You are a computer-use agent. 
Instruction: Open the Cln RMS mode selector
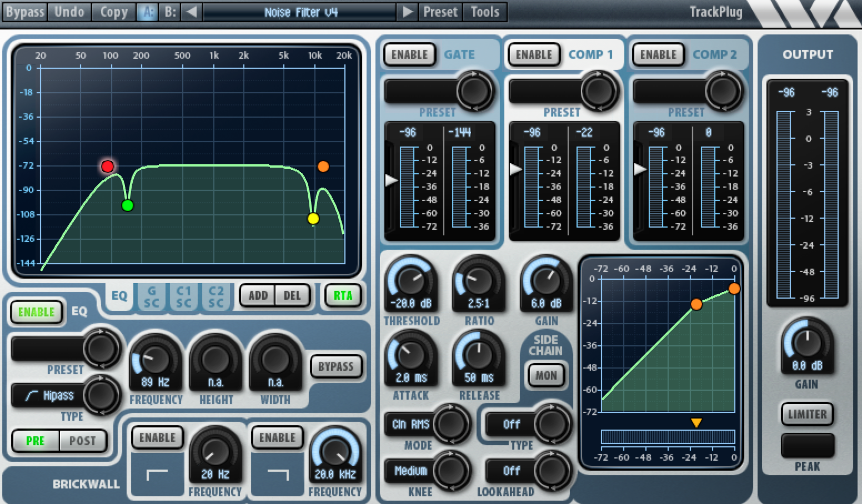[411, 424]
